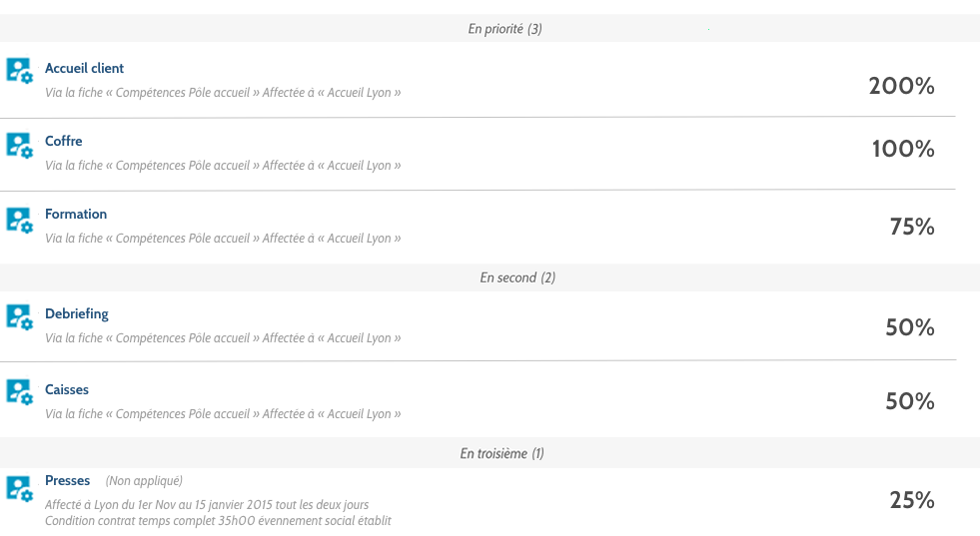Collapse the "En priorité (3)" section

pos(504,29)
